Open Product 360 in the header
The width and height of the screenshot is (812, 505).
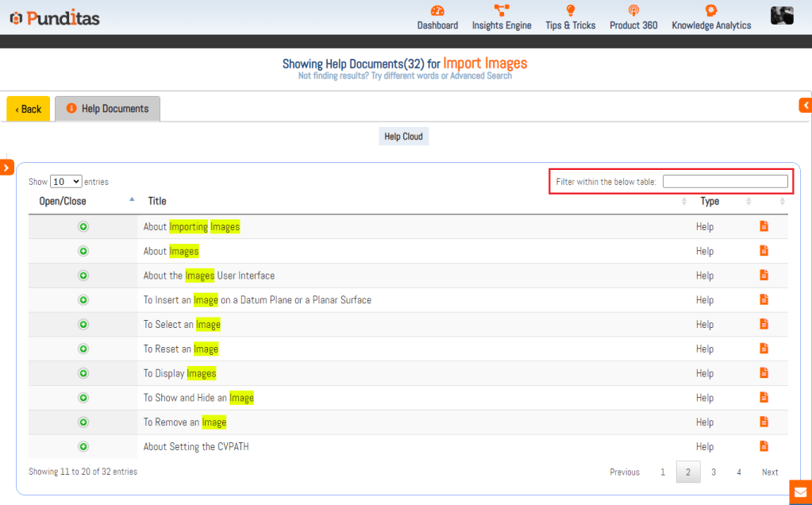pyautogui.click(x=633, y=11)
